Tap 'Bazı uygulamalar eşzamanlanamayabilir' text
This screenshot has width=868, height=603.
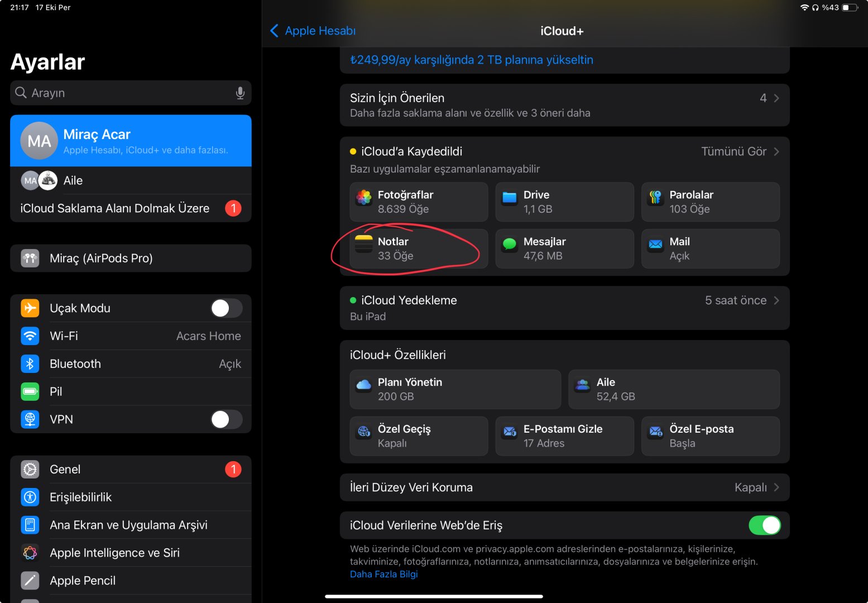coord(445,169)
